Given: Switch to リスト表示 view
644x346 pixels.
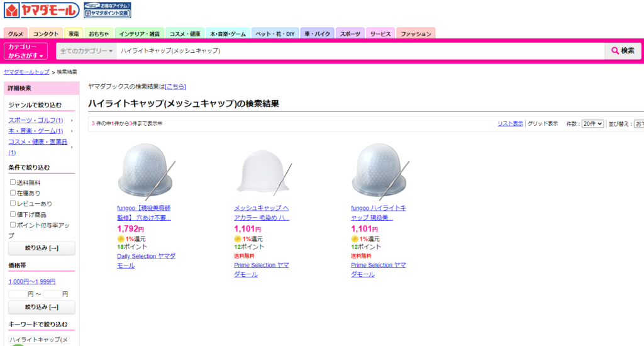Looking at the screenshot, I should pyautogui.click(x=510, y=124).
